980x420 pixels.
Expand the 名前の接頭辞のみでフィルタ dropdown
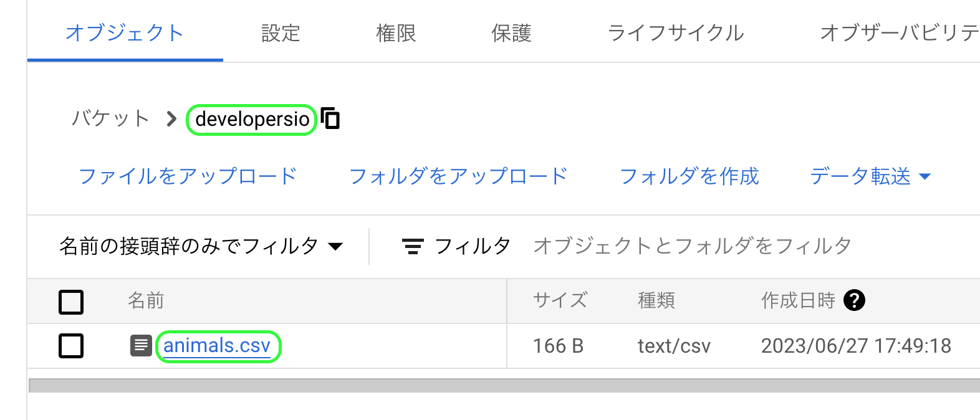(x=201, y=246)
